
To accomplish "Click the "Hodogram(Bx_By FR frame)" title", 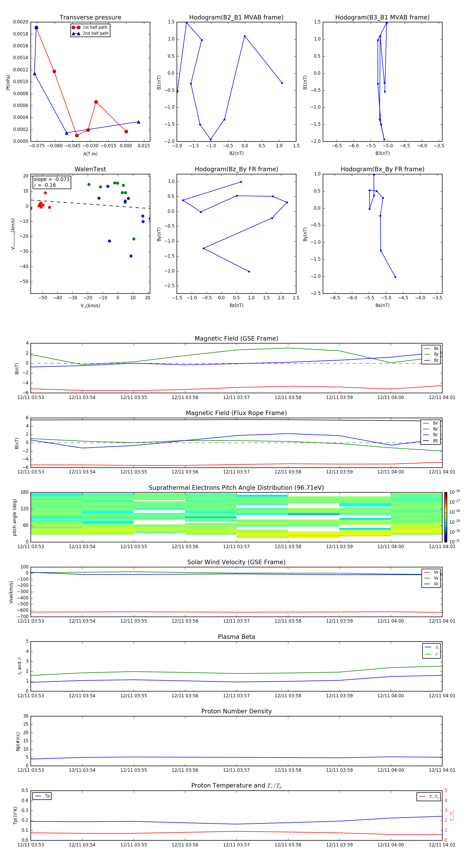I will click(x=382, y=169).
